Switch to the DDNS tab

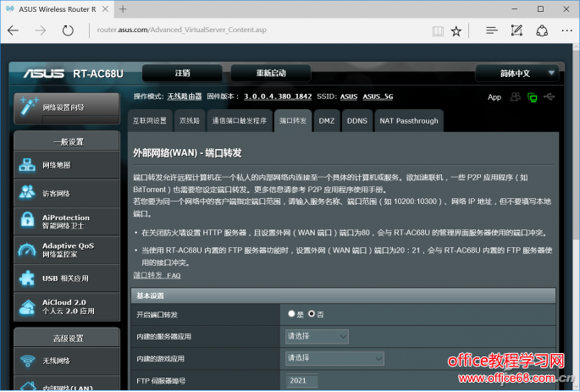point(357,120)
